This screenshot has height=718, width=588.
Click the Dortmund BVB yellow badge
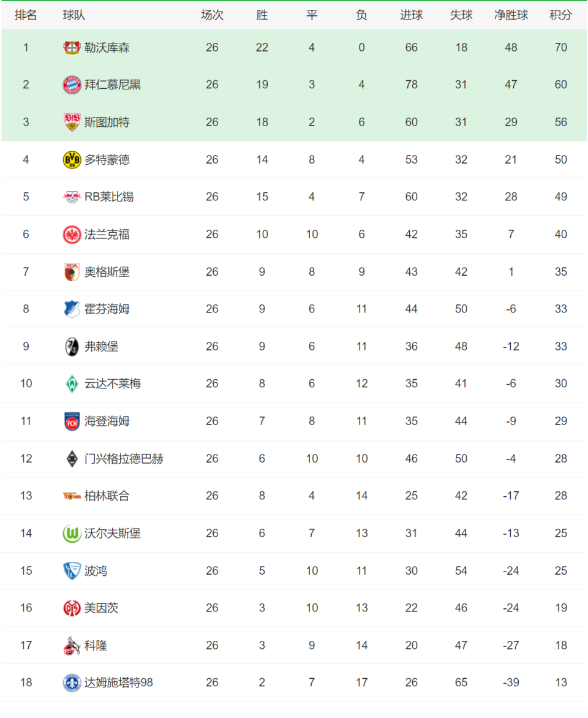72,159
